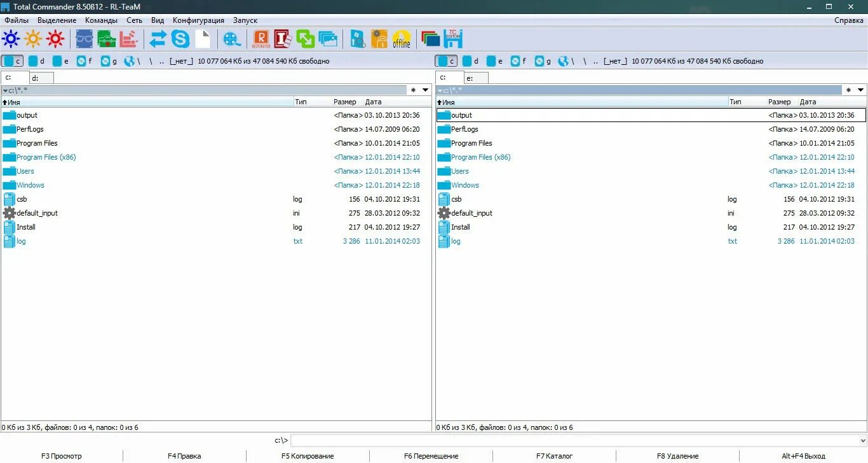Launch Skype from the toolbar
Screen dimensions: 868x463
click(x=180, y=39)
